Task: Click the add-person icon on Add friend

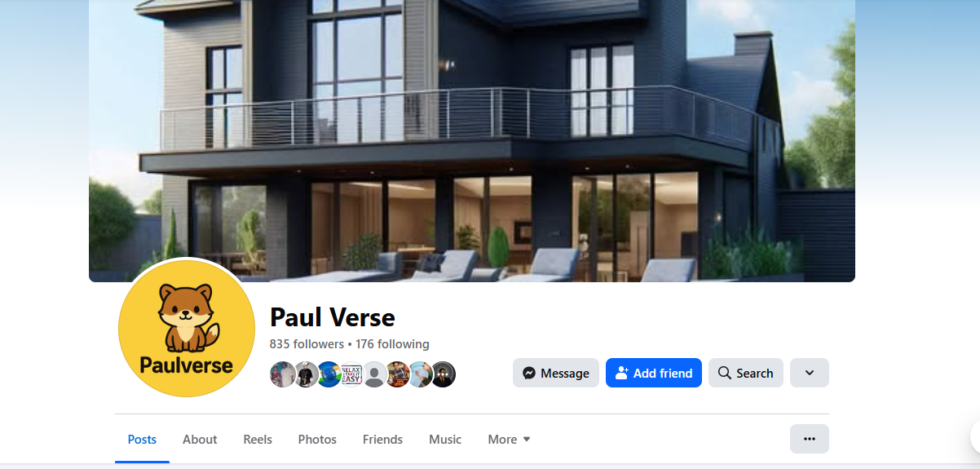Action: [x=622, y=373]
